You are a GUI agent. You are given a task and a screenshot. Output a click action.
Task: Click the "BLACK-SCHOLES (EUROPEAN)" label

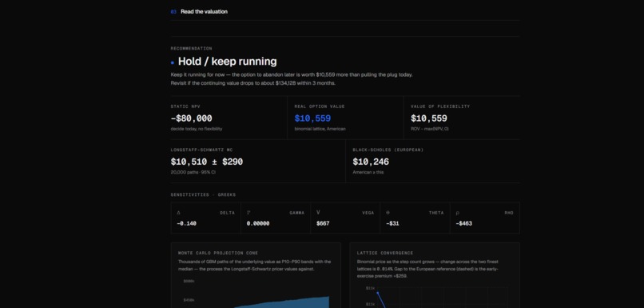388,150
